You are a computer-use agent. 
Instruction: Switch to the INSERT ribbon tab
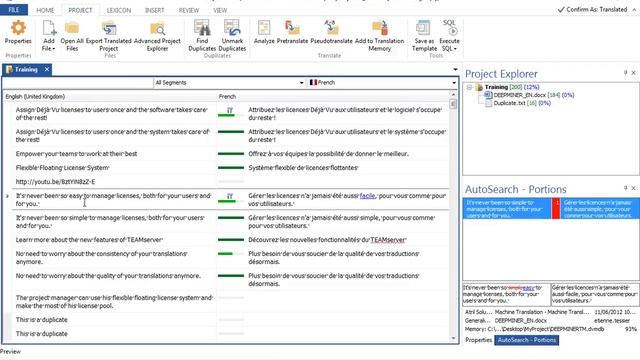[x=155, y=10]
